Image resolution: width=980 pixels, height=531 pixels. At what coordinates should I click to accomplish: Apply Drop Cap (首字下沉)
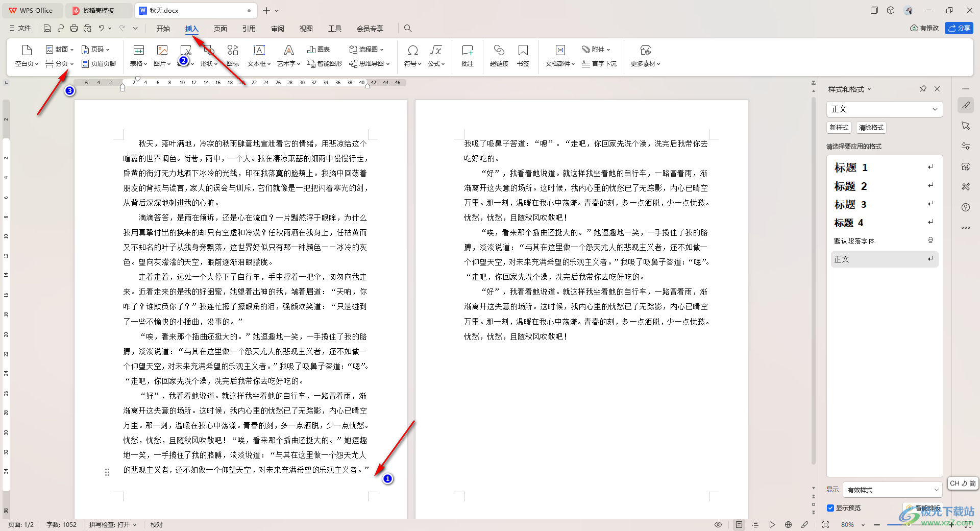[x=599, y=64]
